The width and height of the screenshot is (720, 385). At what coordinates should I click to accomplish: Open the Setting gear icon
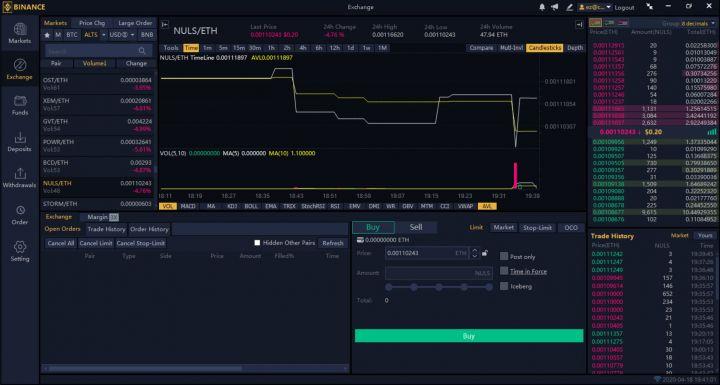(20, 247)
